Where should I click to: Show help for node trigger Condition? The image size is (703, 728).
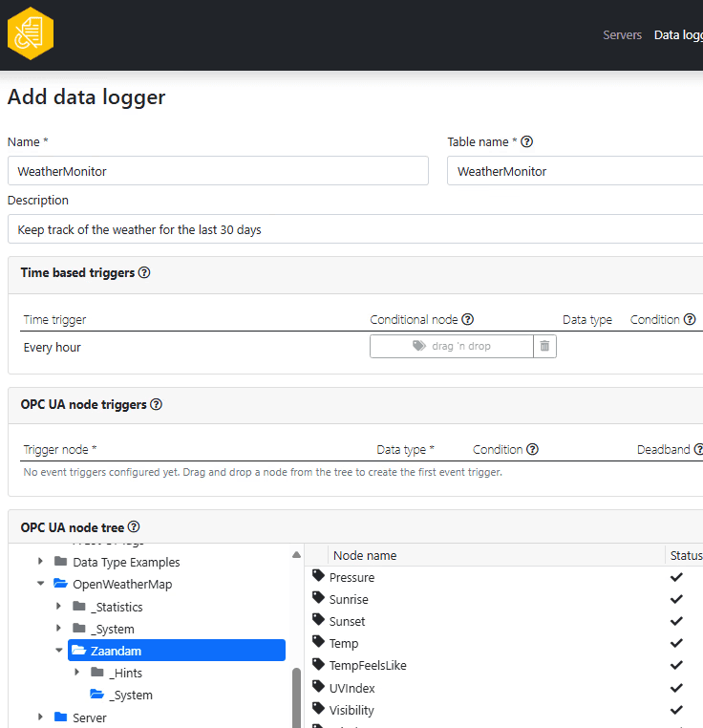[533, 449]
